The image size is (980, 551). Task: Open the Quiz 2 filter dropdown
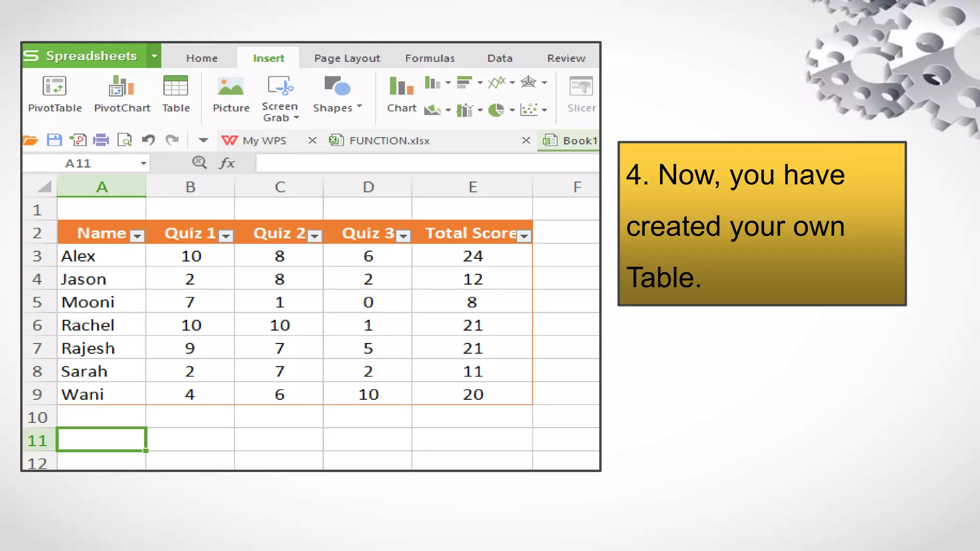tap(314, 236)
